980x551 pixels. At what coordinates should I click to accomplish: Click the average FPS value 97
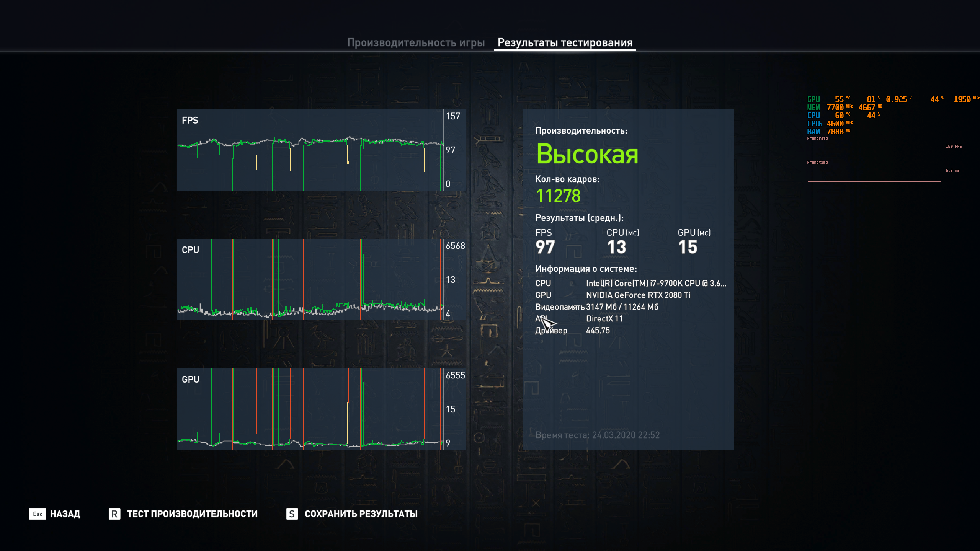[x=545, y=247]
